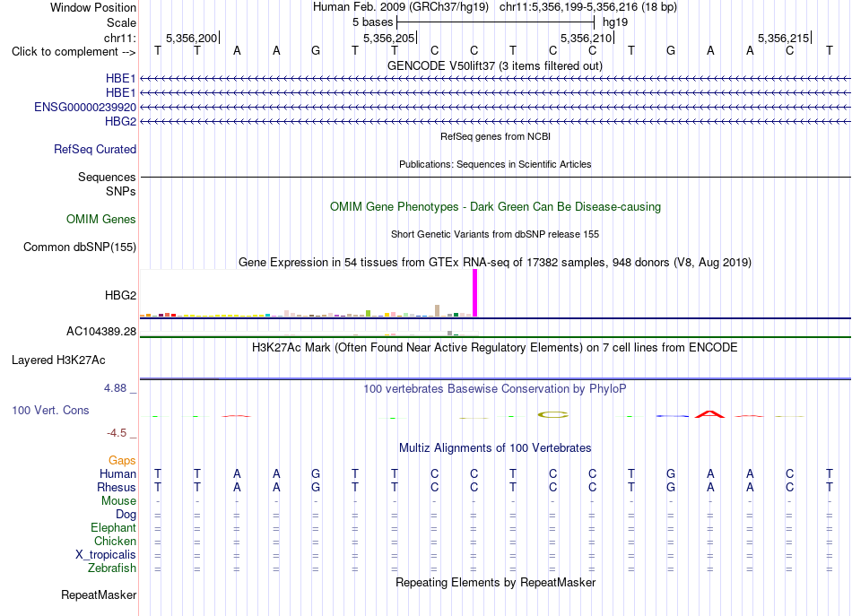This screenshot has height=616, width=852.
Task: Select the Mouse species label
Action: pyautogui.click(x=118, y=501)
